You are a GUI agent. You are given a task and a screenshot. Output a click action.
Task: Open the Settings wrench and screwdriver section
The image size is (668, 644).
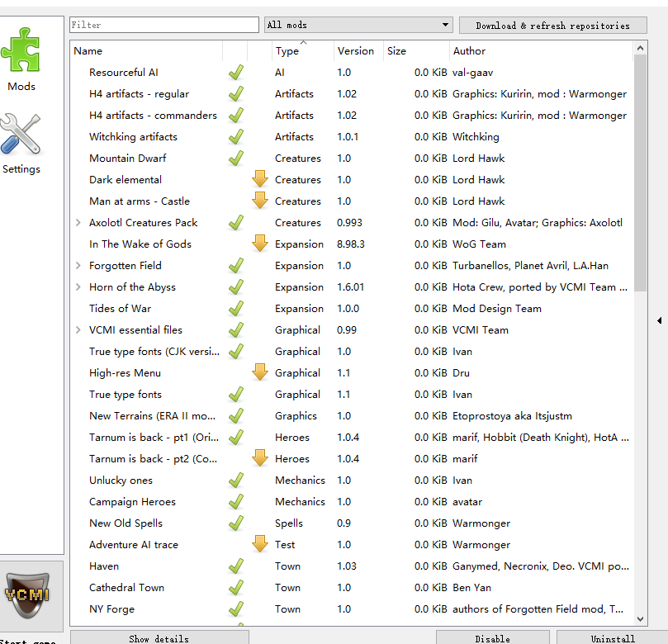[21, 144]
